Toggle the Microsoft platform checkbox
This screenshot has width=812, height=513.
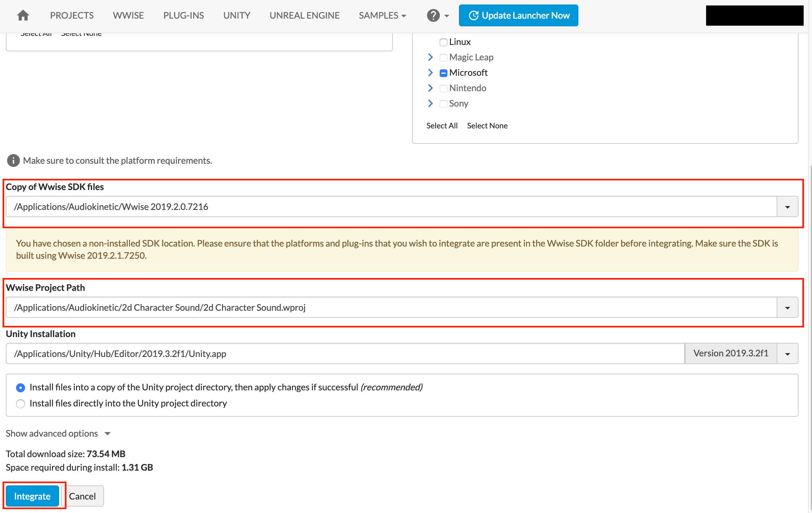(444, 73)
